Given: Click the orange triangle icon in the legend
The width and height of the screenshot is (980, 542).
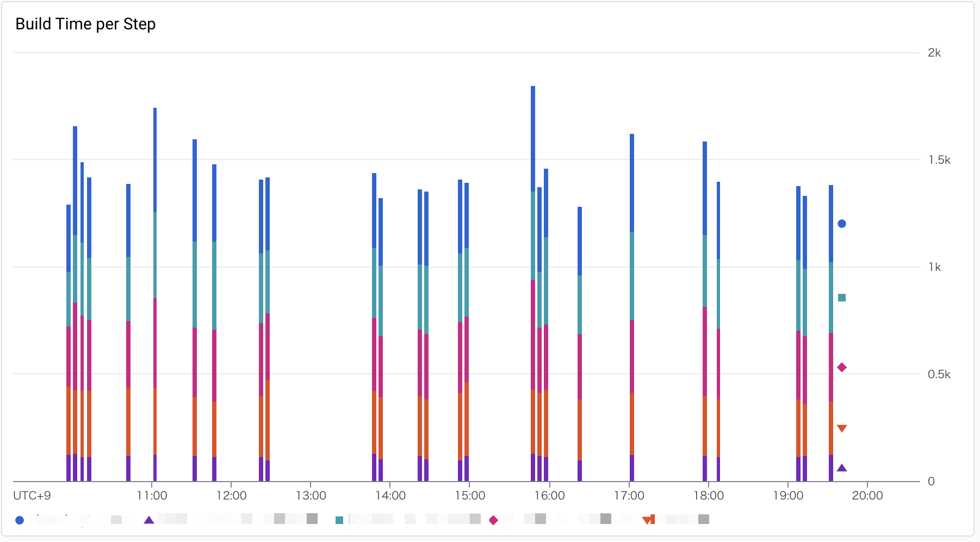Looking at the screenshot, I should pyautogui.click(x=647, y=520).
